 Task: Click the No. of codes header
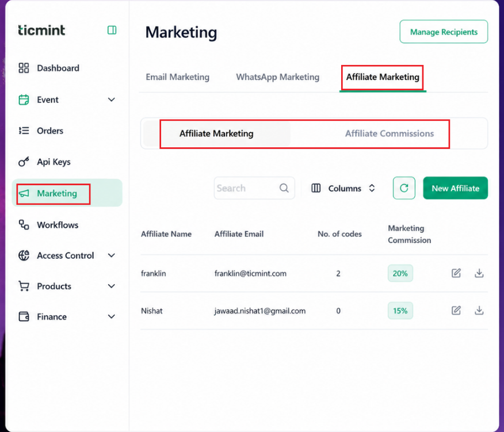[x=339, y=234]
